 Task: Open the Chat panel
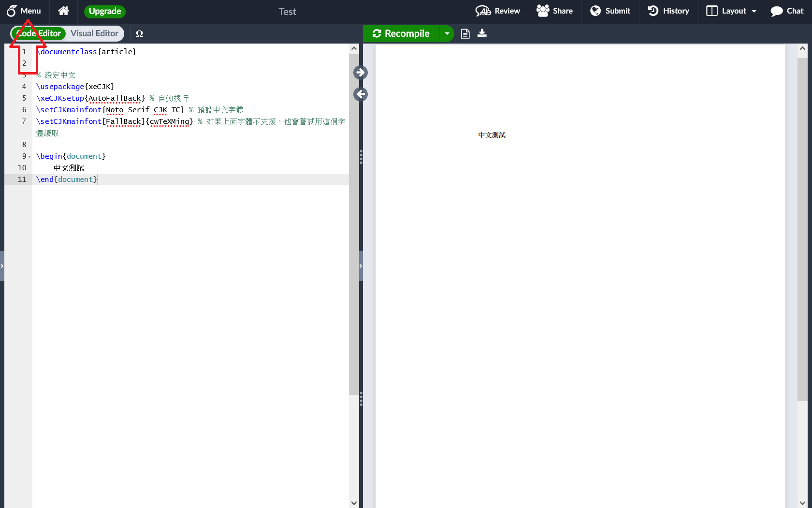[787, 11]
